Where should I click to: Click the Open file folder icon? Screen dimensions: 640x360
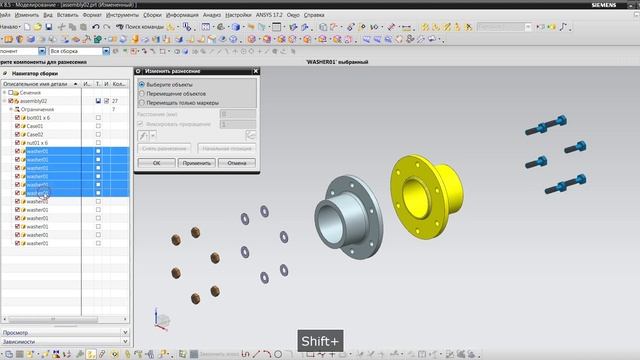pos(38,27)
